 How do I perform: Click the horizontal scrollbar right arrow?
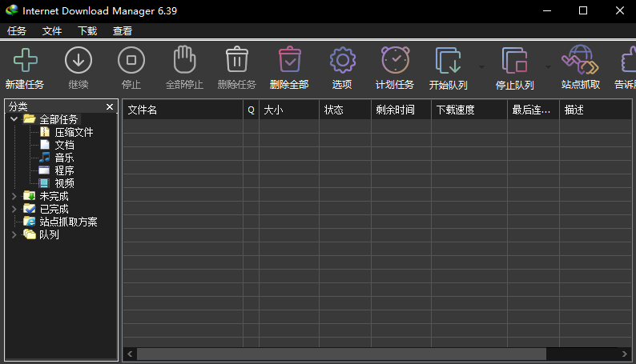[x=625, y=354]
